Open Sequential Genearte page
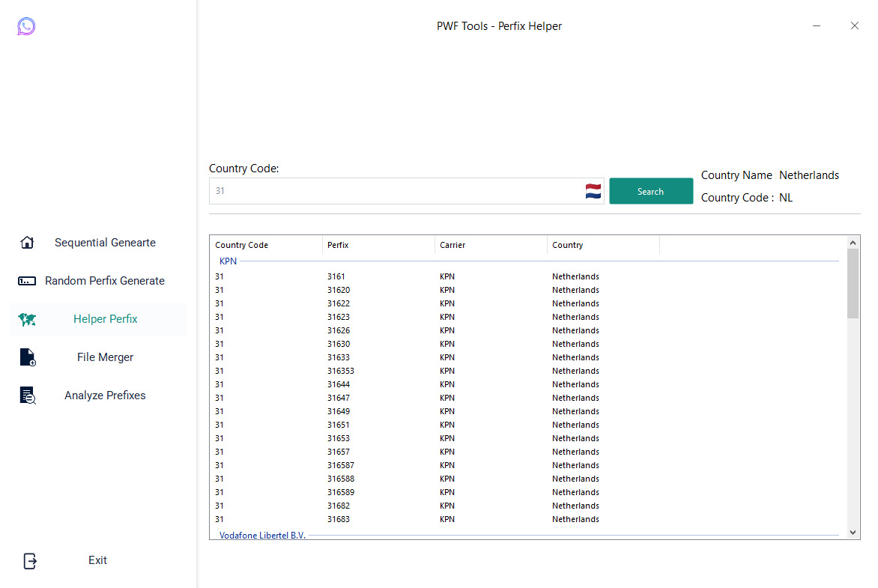This screenshot has height=588, width=878. coord(105,243)
